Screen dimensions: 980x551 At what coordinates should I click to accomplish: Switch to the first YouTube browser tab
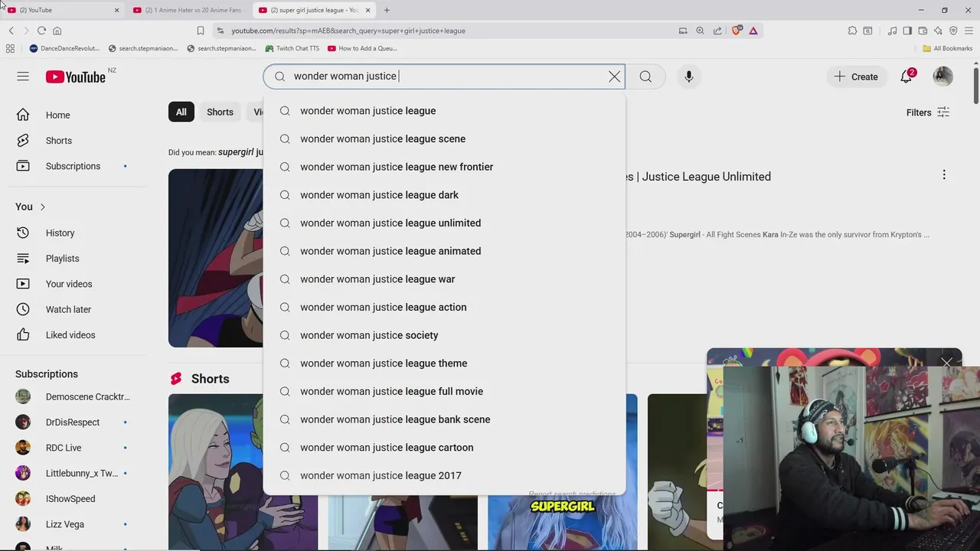[x=61, y=10]
